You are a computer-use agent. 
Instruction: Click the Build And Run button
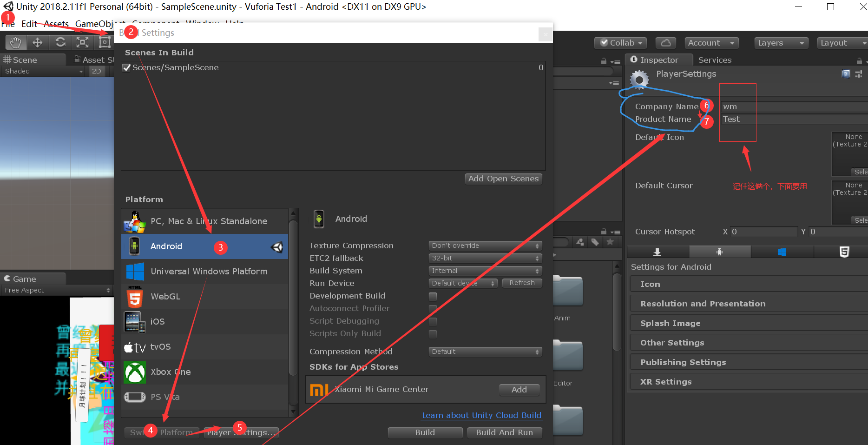click(505, 432)
